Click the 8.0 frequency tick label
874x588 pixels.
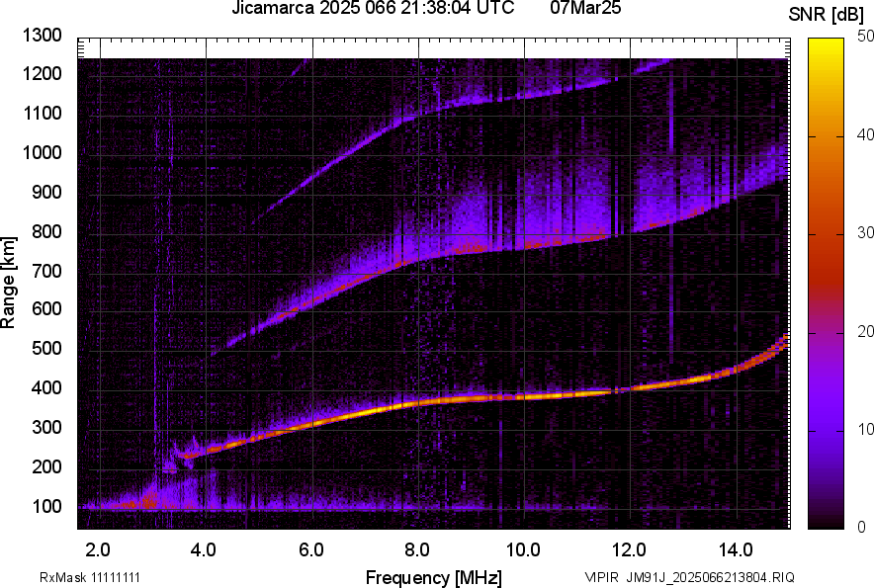[x=416, y=549]
